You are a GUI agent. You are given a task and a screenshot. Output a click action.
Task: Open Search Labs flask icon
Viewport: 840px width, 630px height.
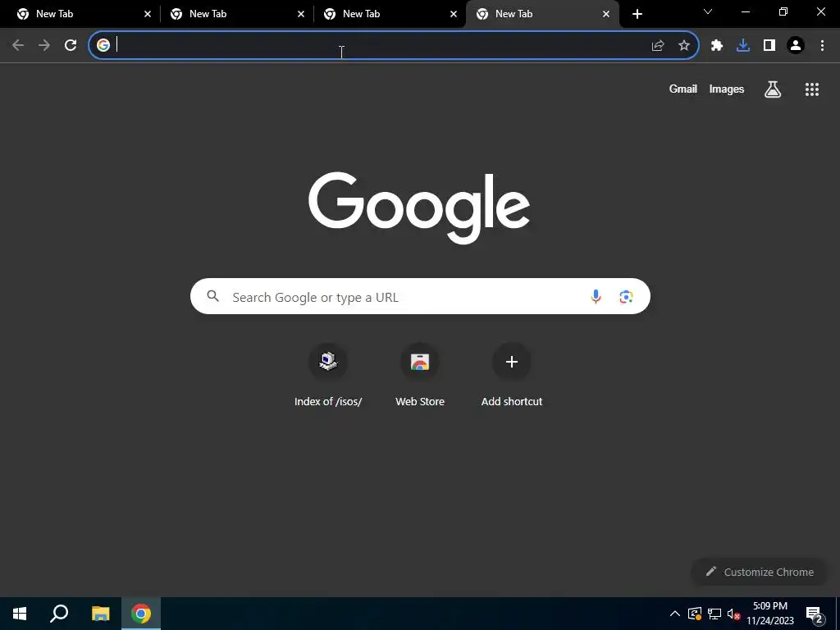[773, 89]
